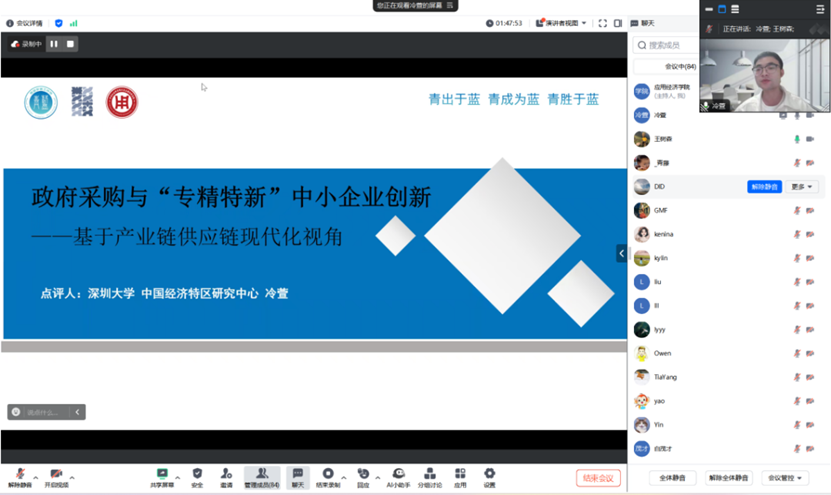
Task: Click the 01:47:53 meeting timer
Action: (x=504, y=23)
